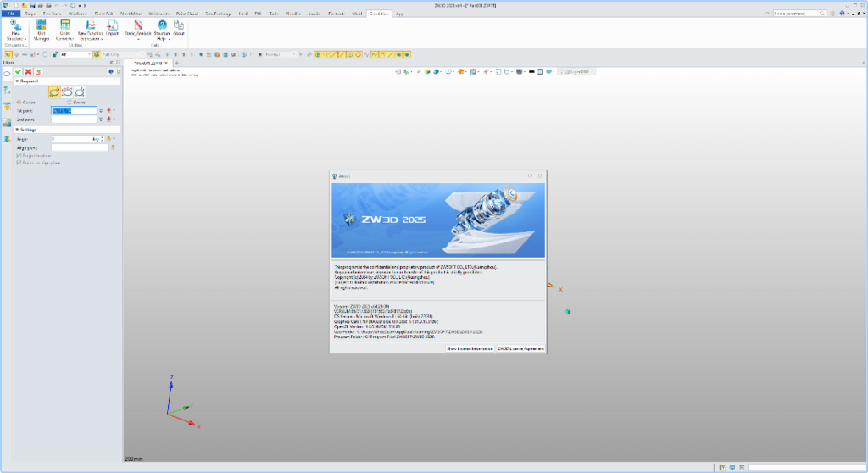Image resolution: width=868 pixels, height=473 pixels.
Task: Confirm the ellipse with green checkmark
Action: click(x=19, y=72)
